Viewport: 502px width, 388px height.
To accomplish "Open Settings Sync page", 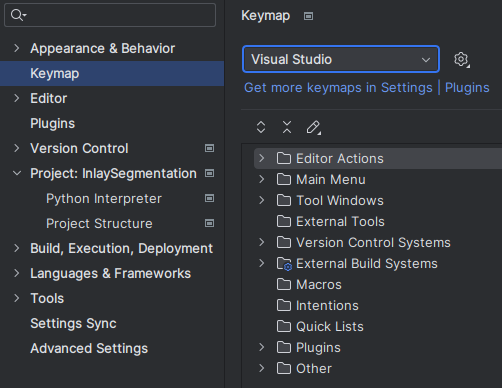I will tap(73, 323).
